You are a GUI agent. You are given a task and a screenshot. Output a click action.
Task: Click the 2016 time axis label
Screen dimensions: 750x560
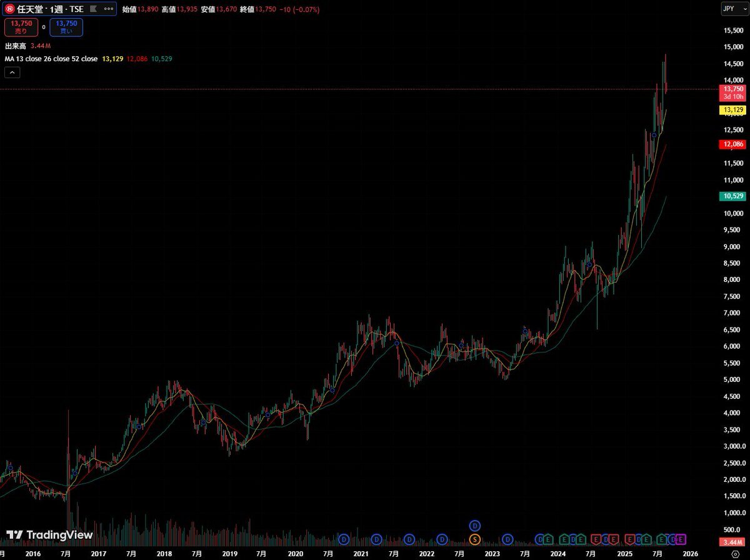tap(33, 554)
